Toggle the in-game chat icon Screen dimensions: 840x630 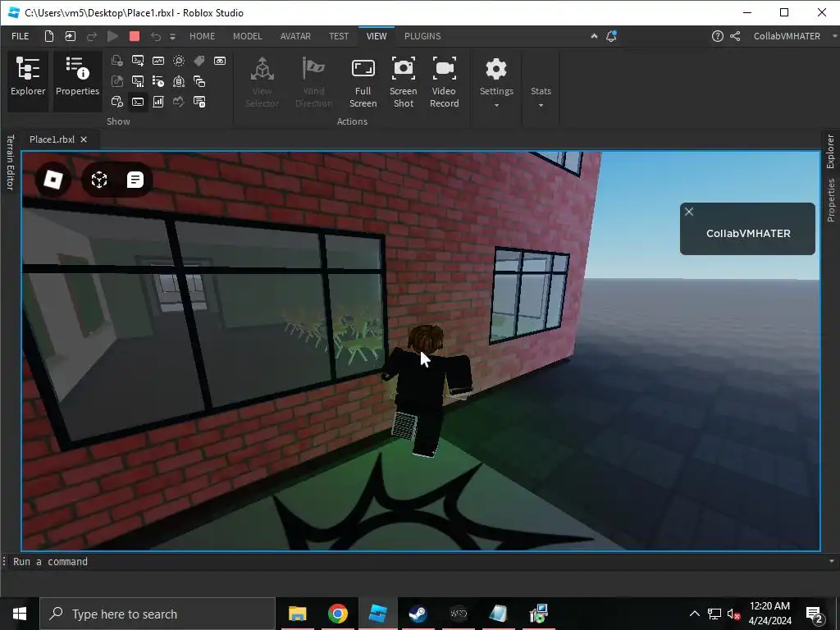(135, 180)
